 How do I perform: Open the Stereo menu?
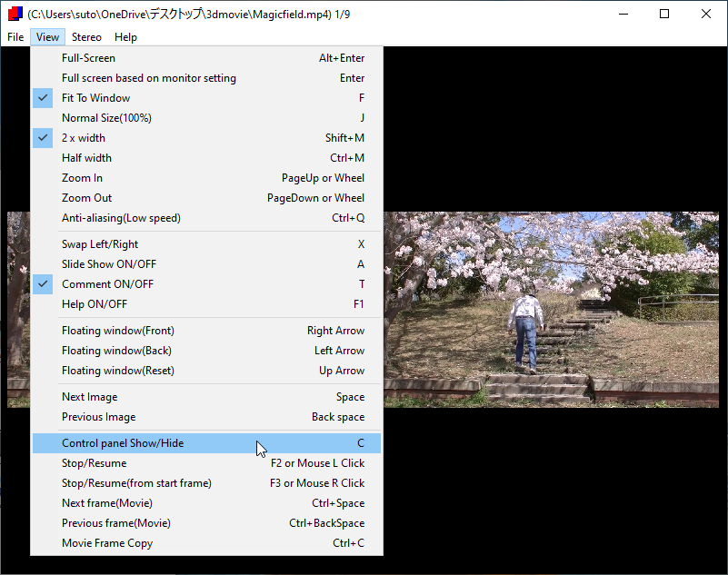coord(86,37)
